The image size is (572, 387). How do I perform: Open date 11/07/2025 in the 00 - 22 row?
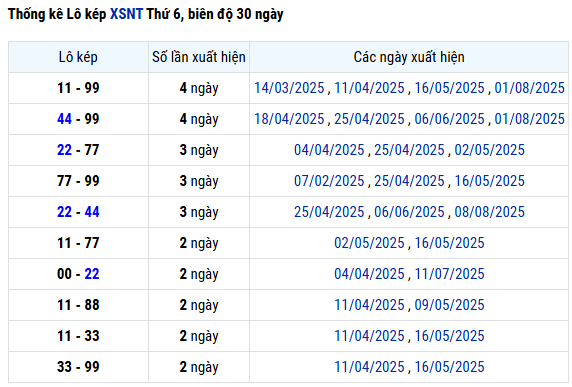449,274
